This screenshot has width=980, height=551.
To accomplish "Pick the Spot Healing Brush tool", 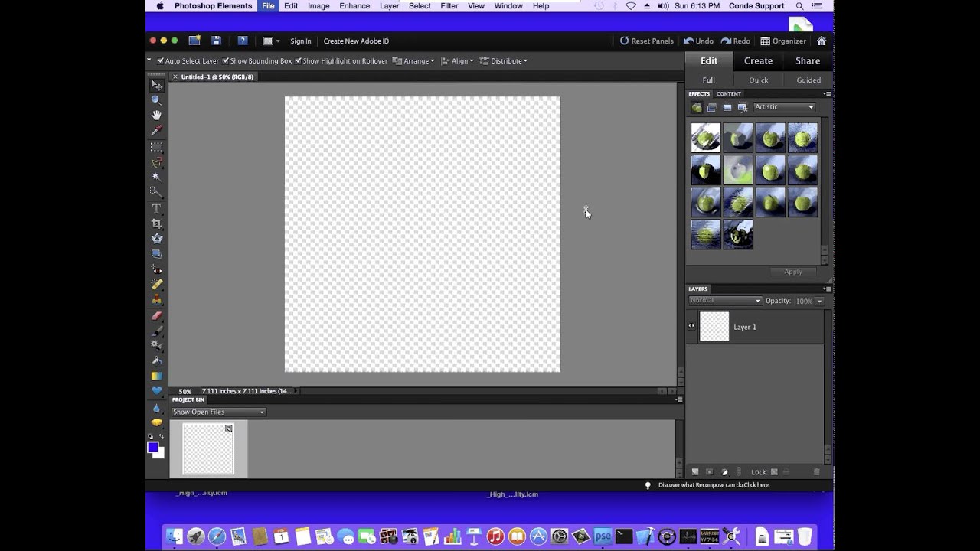I will (156, 285).
